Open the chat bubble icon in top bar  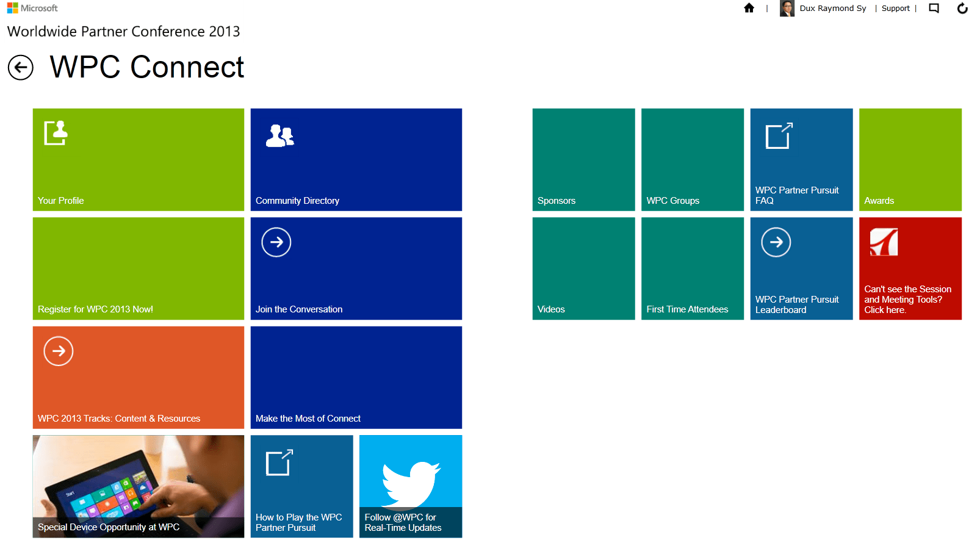(934, 9)
